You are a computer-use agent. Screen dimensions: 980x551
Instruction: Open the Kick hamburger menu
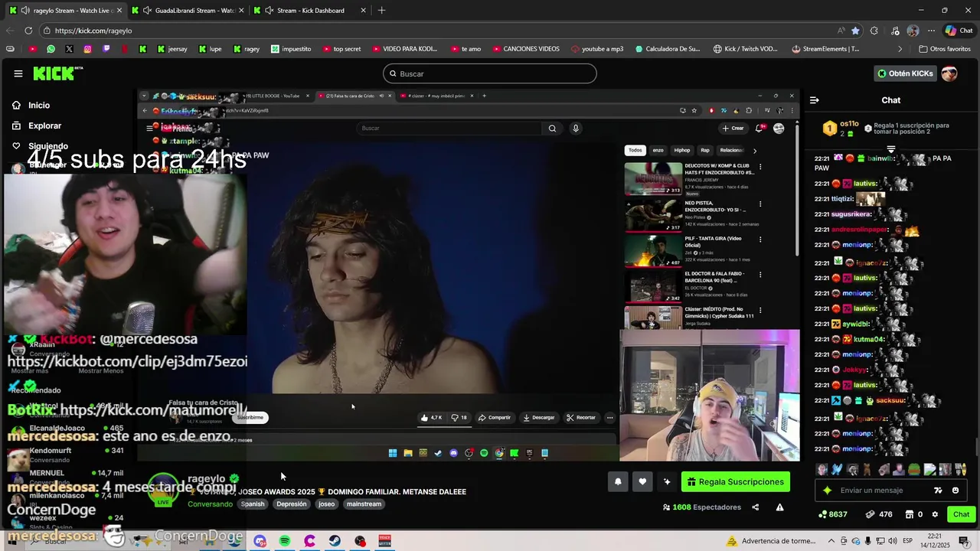[x=18, y=73]
